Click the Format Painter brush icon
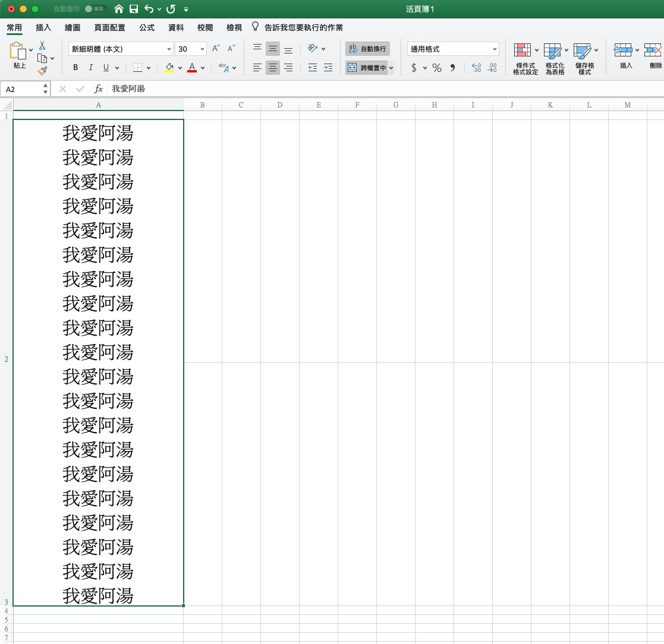The image size is (664, 644). tap(42, 71)
